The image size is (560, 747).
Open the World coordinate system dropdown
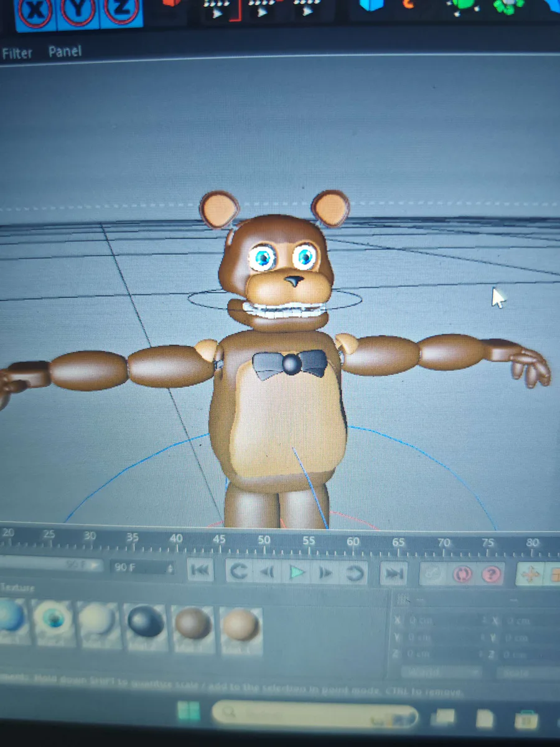click(x=441, y=673)
